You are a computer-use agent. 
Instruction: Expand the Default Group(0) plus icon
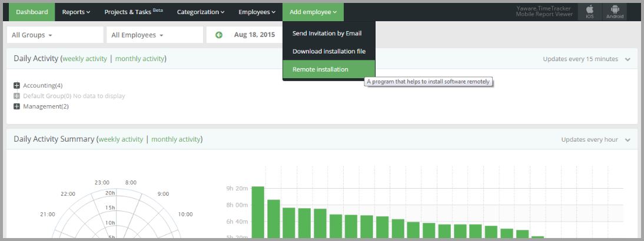point(17,96)
